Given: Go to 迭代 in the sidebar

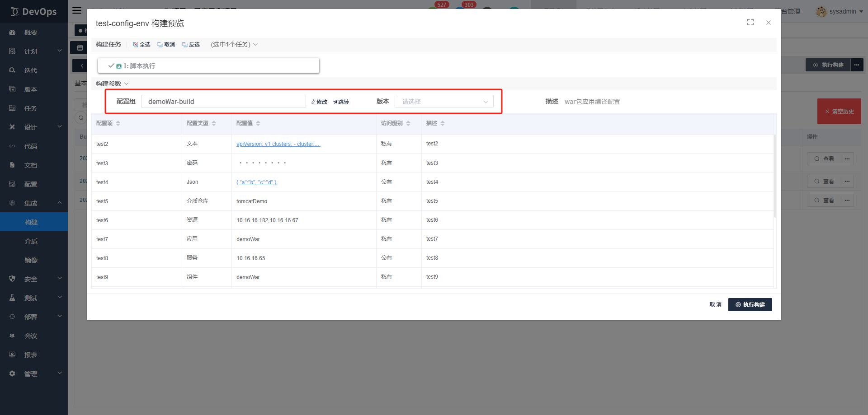Looking at the screenshot, I should [x=31, y=70].
